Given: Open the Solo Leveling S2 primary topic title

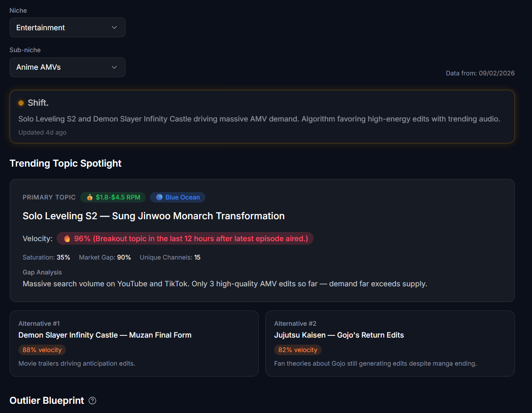Looking at the screenshot, I should (154, 216).
